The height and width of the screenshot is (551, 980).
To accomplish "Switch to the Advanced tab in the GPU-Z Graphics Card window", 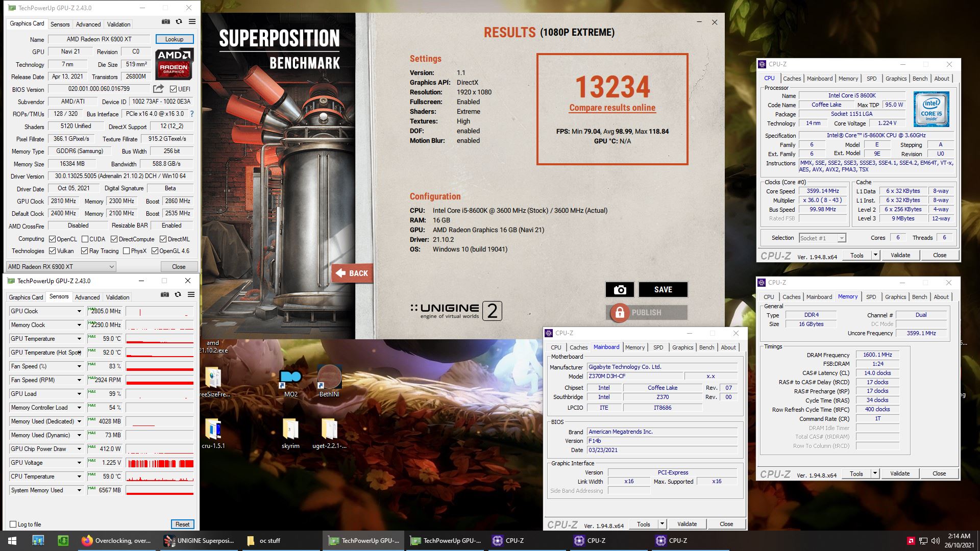I will coord(88,24).
